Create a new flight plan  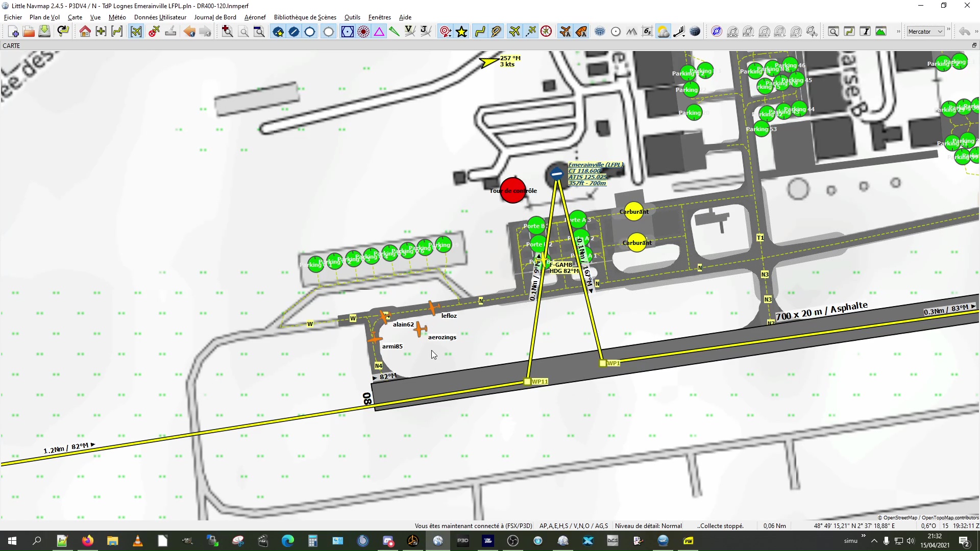pos(14,32)
